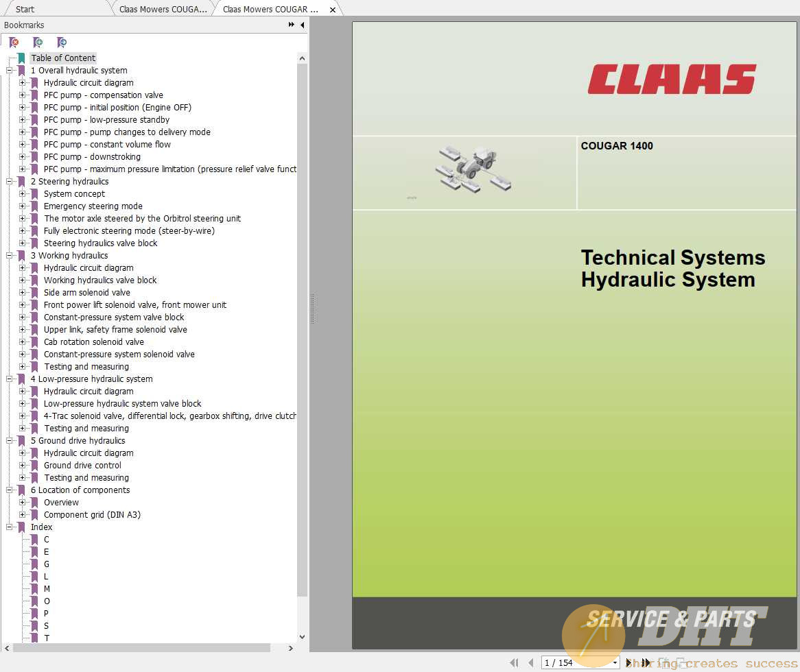Open Constant-pressure system valve block bookmark
Viewport: 800px width, 672px height.
[x=114, y=317]
